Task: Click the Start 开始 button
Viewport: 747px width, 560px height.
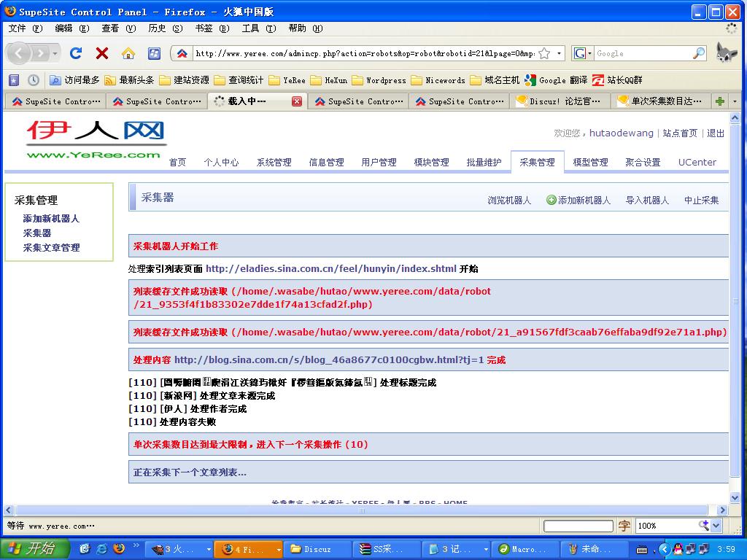Action: [34, 548]
